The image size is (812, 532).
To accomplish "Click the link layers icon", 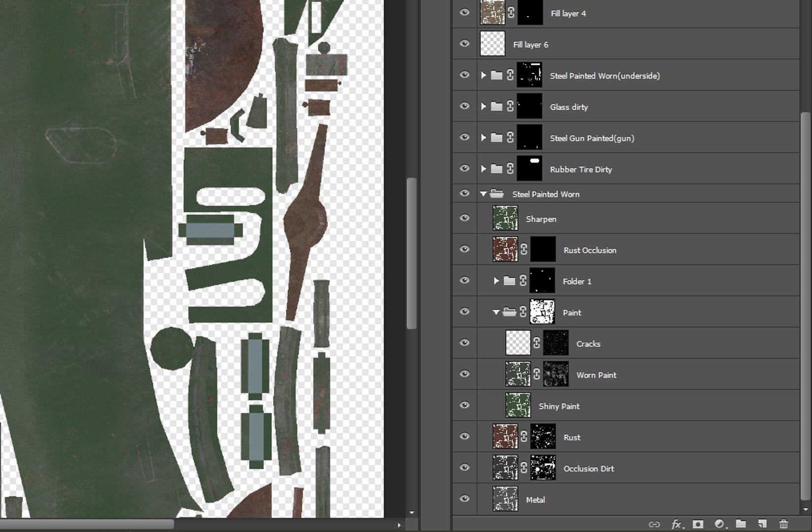I will pos(654,524).
